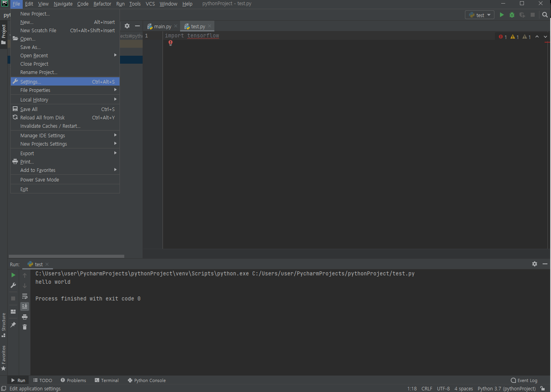The width and height of the screenshot is (551, 392).
Task: Expand Add to Favorites submenu
Action: click(65, 170)
